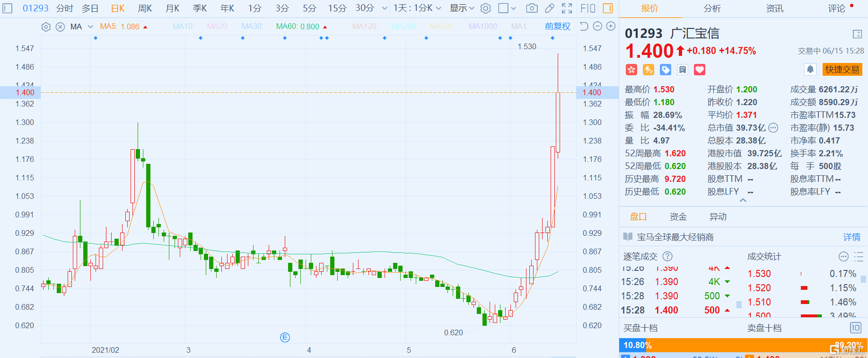Select 周K weekly candlestick tab

click(145, 8)
